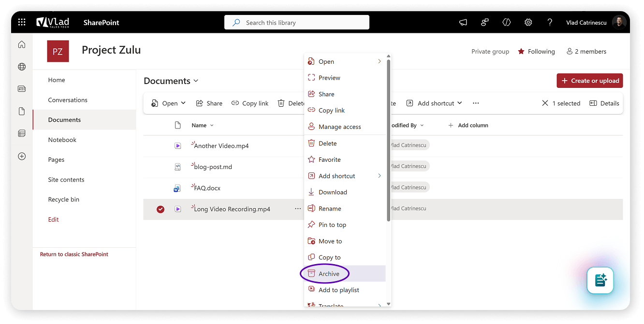Click the context menu vertical scrollbar

click(x=389, y=140)
